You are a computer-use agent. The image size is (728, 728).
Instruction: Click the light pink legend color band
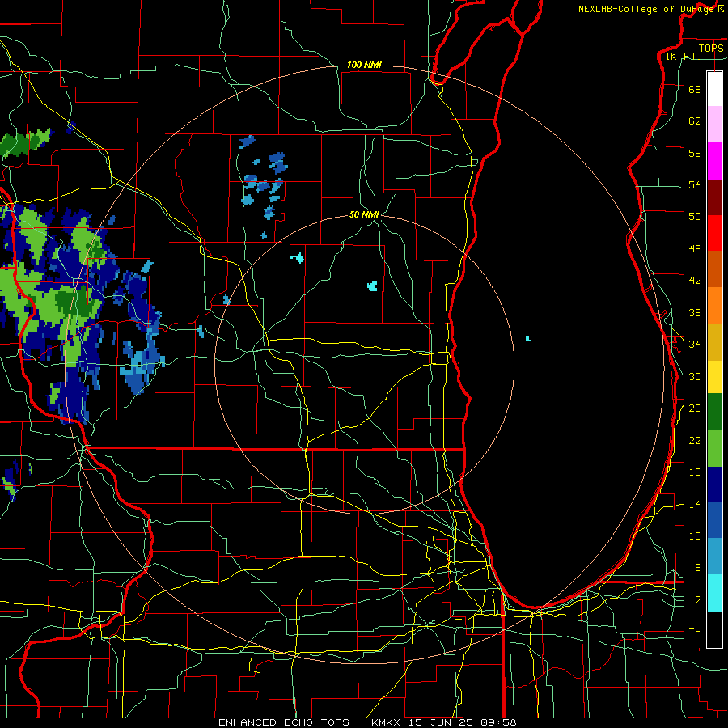[x=714, y=125]
